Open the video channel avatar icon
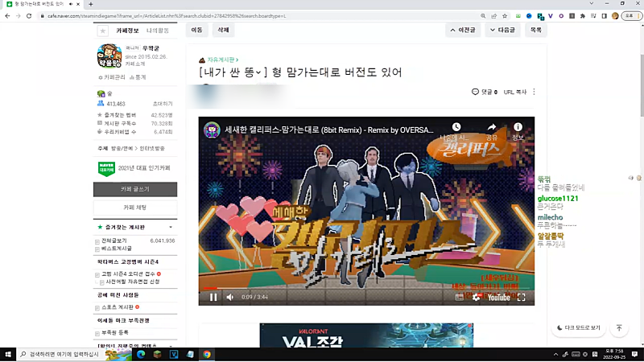Image resolution: width=644 pixels, height=362 pixels. coord(212,130)
